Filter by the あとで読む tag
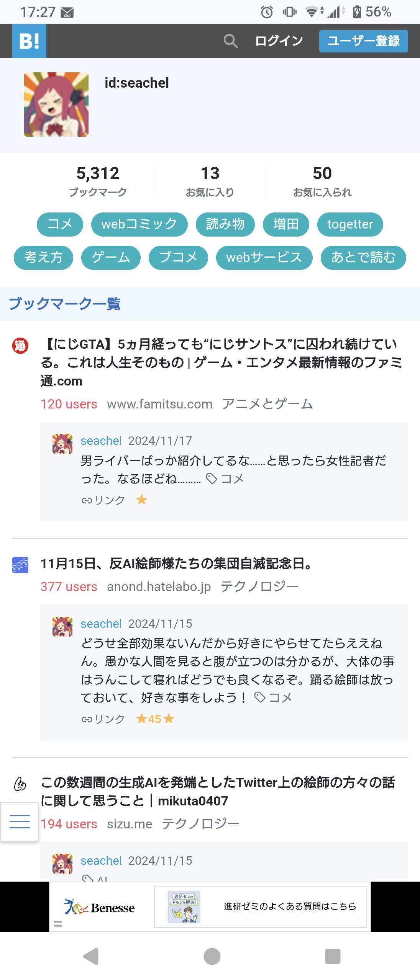The height and width of the screenshot is (980, 420). click(363, 258)
